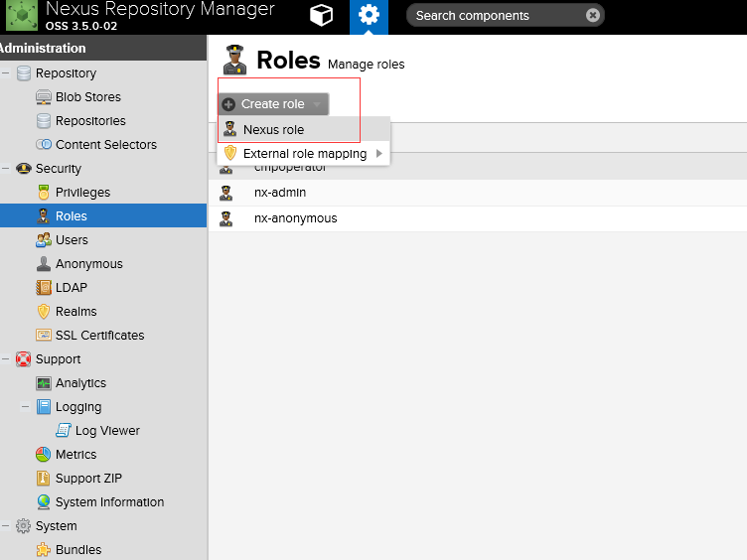This screenshot has height=560, width=747.
Task: Click the SSL Certificates icon
Action: coord(44,336)
